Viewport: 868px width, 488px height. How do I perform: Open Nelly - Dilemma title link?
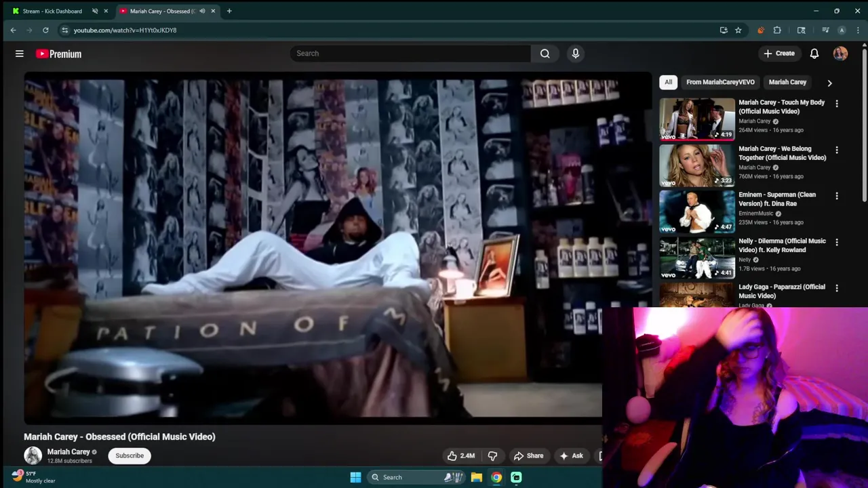[782, 245]
